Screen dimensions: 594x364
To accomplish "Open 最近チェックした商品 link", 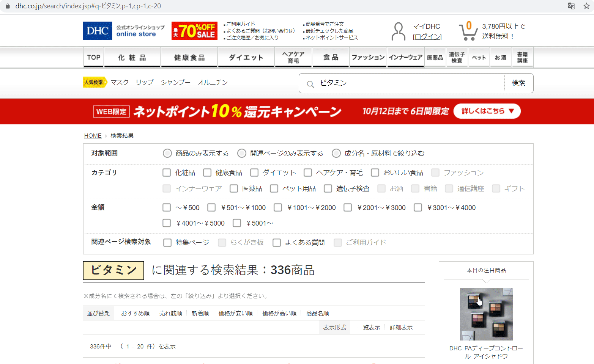I will pyautogui.click(x=329, y=31).
